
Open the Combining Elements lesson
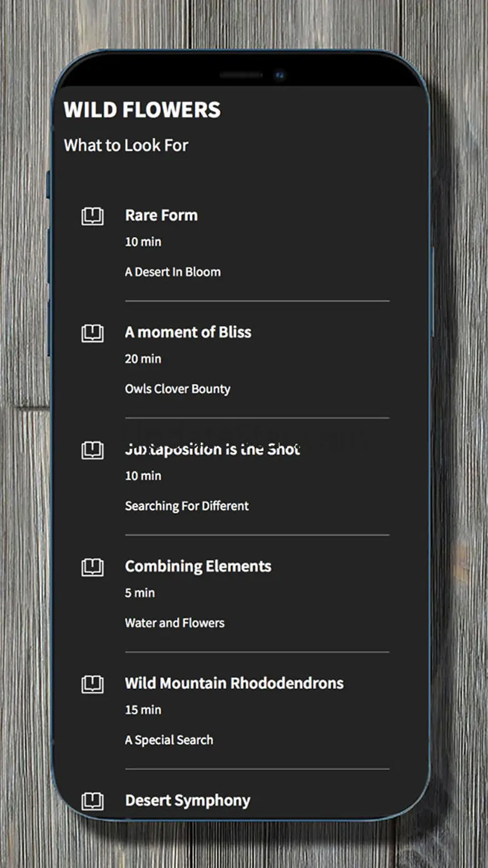pyautogui.click(x=198, y=566)
